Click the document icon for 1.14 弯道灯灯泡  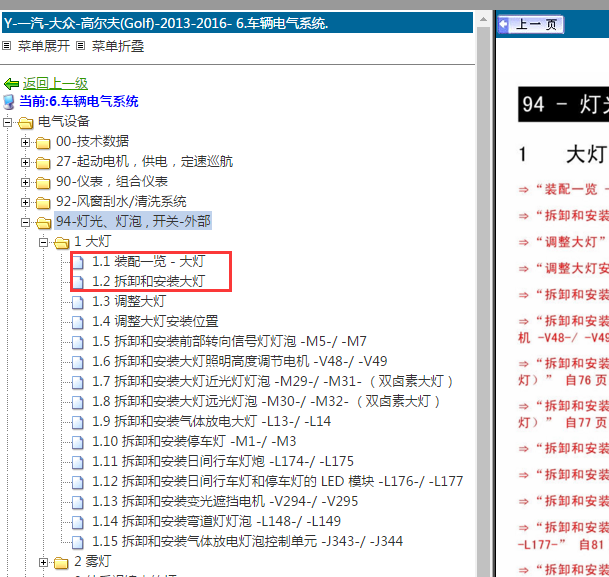(x=78, y=522)
